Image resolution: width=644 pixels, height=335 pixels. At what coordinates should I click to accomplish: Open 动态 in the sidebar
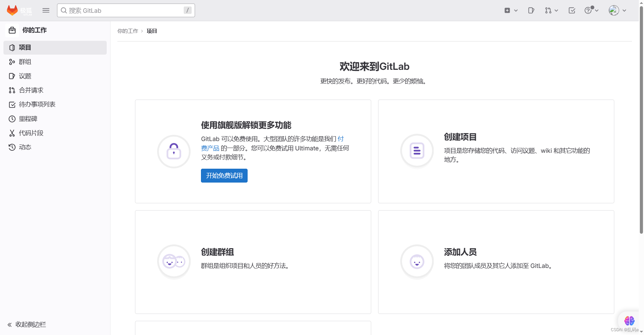55,147
